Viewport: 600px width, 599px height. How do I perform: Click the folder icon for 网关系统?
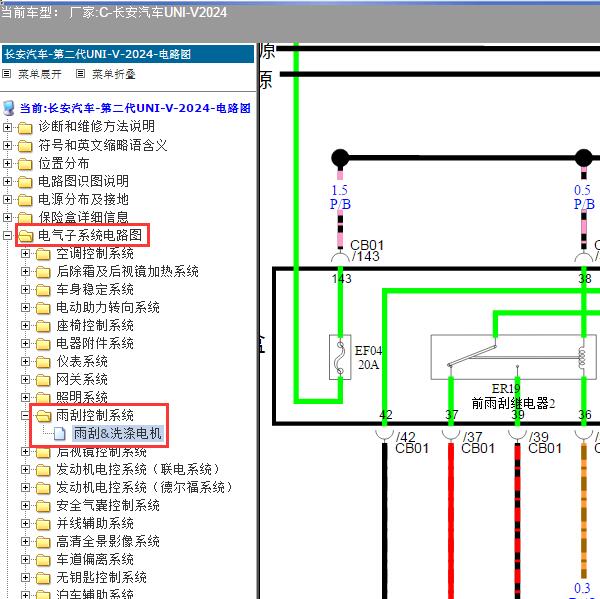(43, 380)
